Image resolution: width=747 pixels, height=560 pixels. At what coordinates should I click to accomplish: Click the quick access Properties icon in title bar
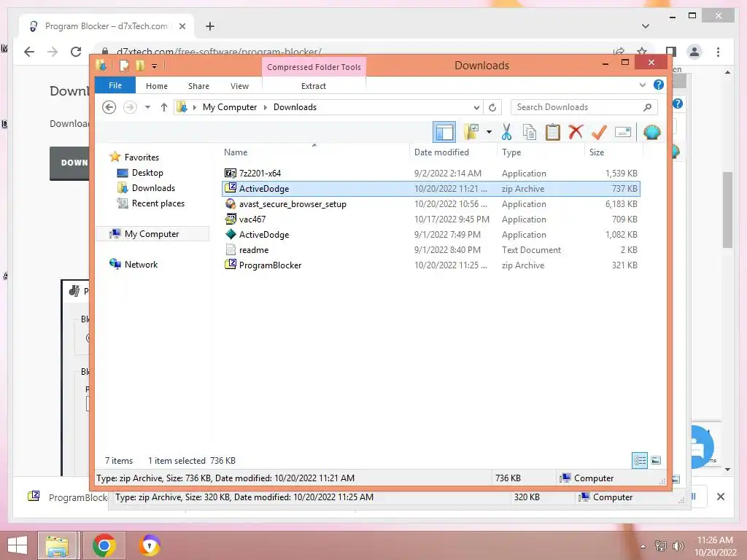tap(124, 65)
